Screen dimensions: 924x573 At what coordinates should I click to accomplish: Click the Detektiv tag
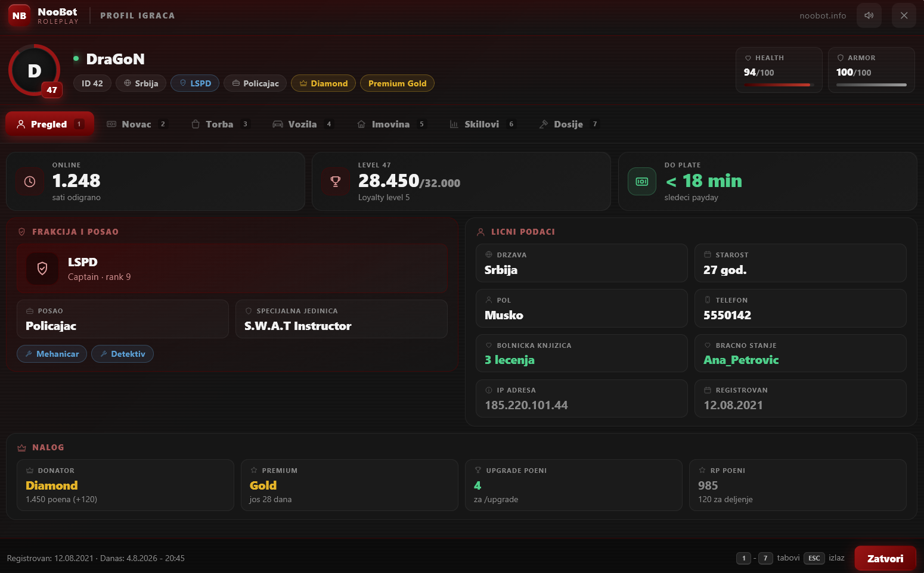click(x=122, y=354)
